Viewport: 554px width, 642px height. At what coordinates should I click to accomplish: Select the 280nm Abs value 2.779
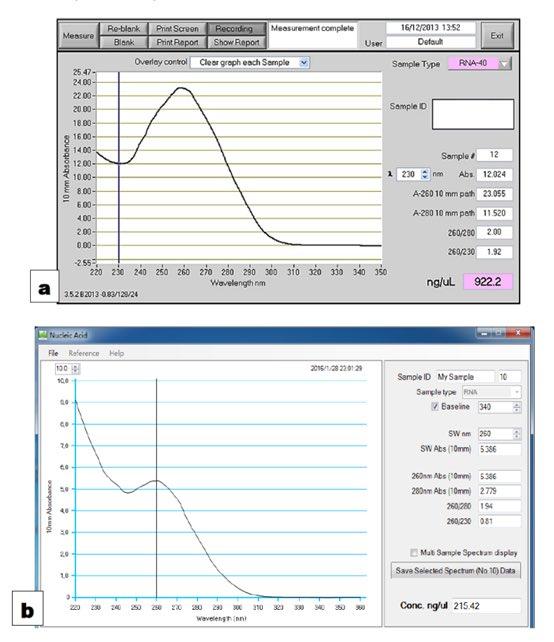coord(500,491)
